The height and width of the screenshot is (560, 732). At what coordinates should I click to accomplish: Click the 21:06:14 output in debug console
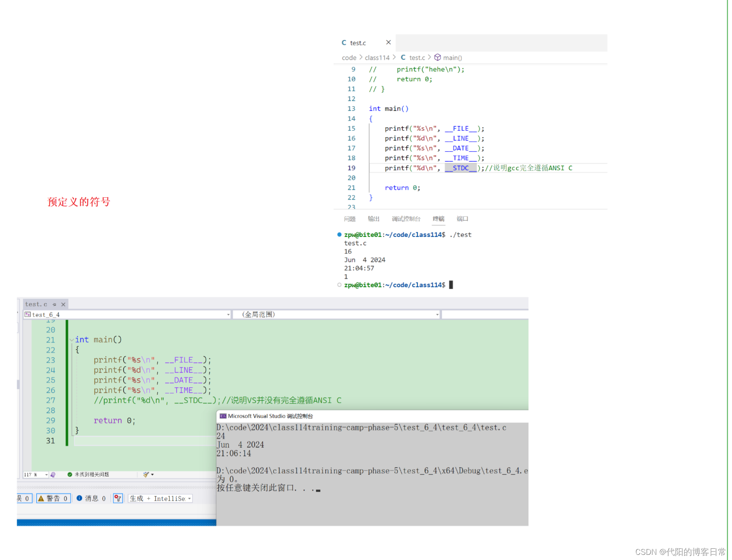point(234,453)
